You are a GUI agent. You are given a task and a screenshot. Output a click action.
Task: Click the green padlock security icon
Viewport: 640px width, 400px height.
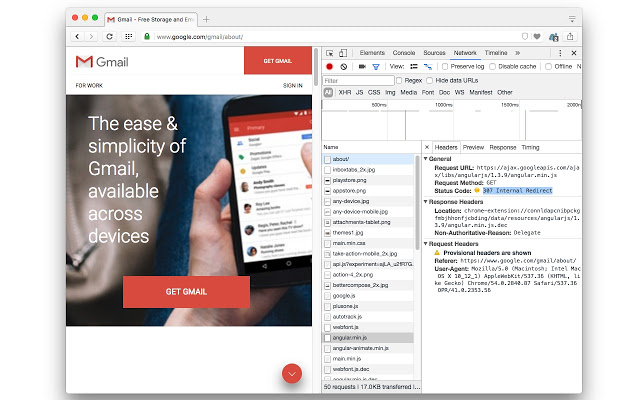point(147,36)
